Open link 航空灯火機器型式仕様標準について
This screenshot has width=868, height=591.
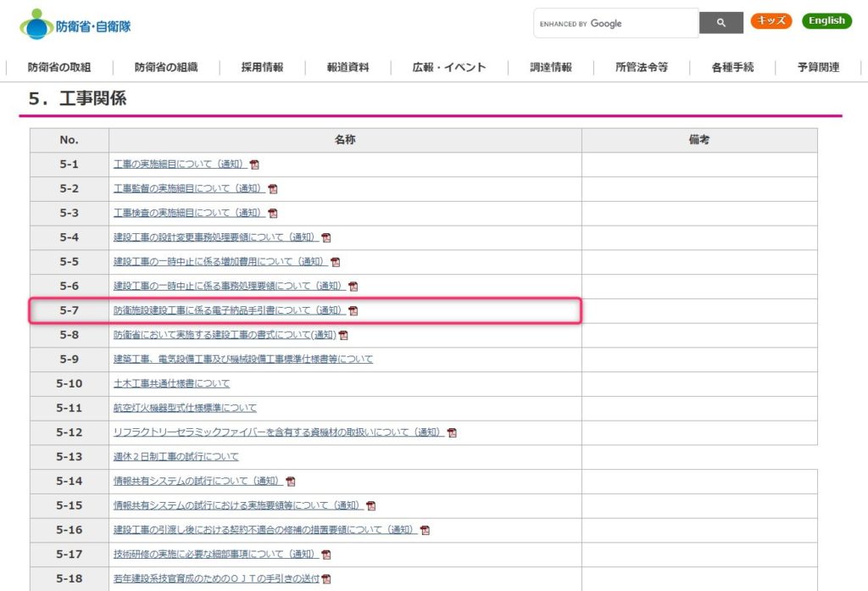click(185, 408)
